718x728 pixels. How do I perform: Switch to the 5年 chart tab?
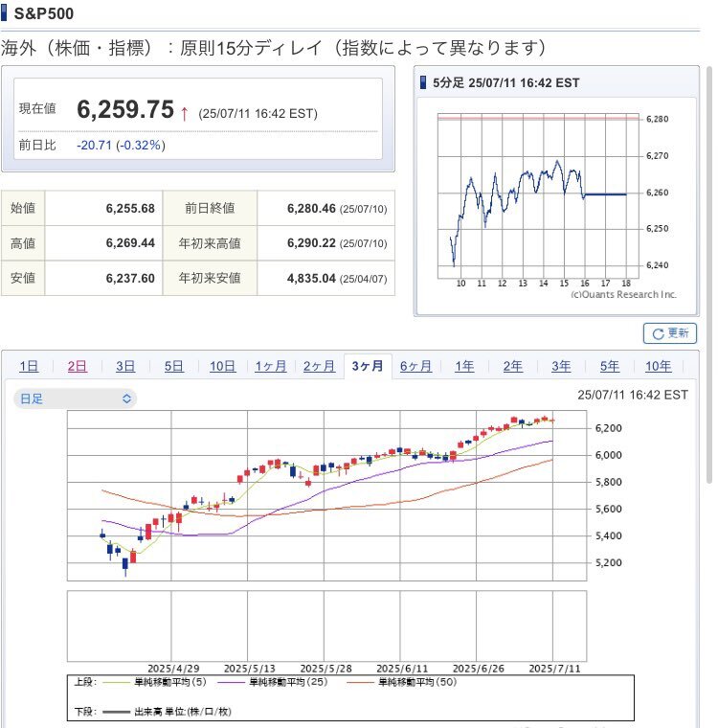coord(610,366)
